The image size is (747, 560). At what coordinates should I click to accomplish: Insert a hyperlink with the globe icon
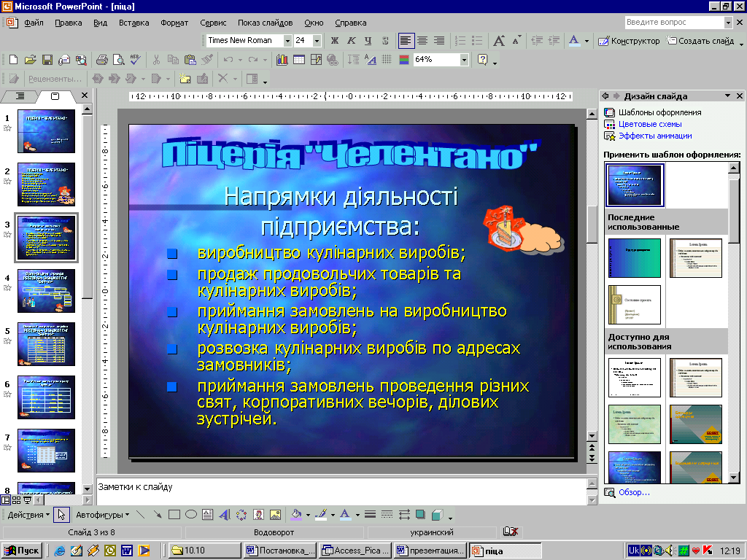(x=333, y=60)
